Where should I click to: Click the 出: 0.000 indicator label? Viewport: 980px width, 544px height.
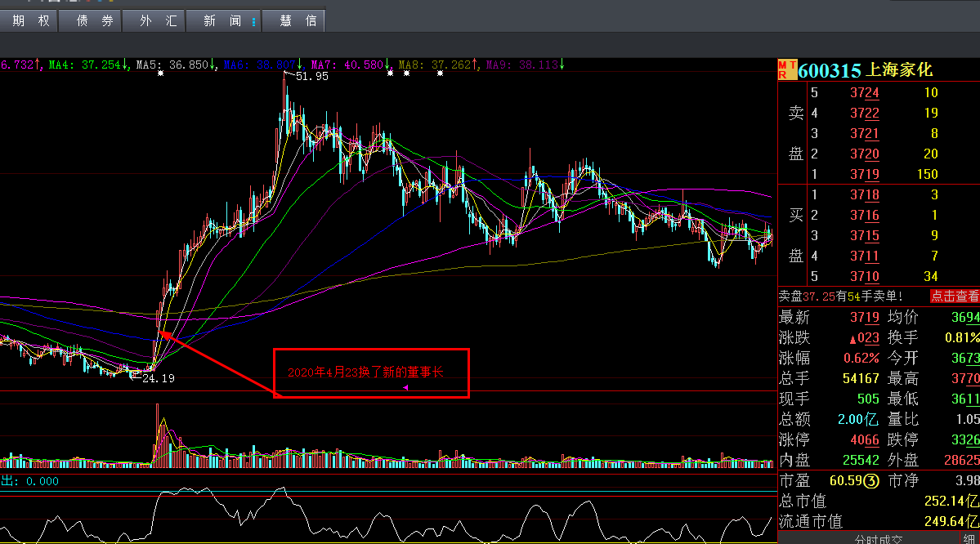(x=29, y=482)
